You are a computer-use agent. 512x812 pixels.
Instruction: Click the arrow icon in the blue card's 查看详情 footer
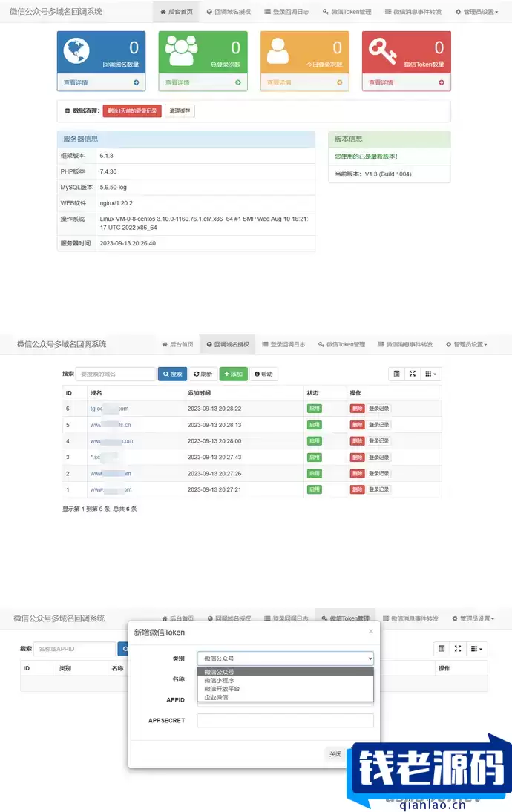pyautogui.click(x=137, y=82)
